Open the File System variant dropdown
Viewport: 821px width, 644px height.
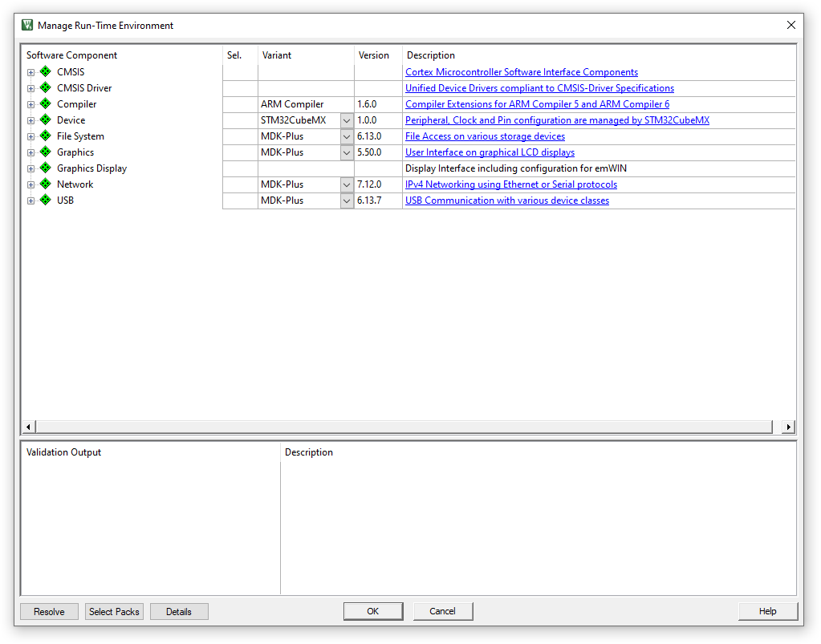347,136
